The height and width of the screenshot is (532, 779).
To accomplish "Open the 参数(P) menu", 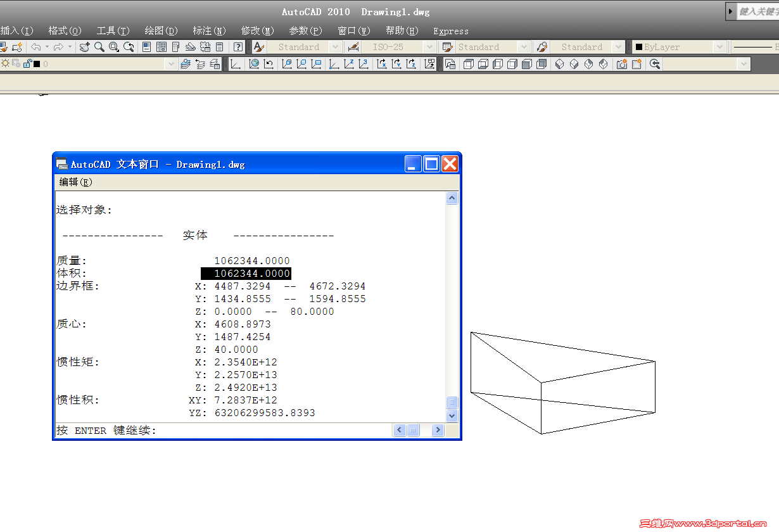I will click(305, 30).
